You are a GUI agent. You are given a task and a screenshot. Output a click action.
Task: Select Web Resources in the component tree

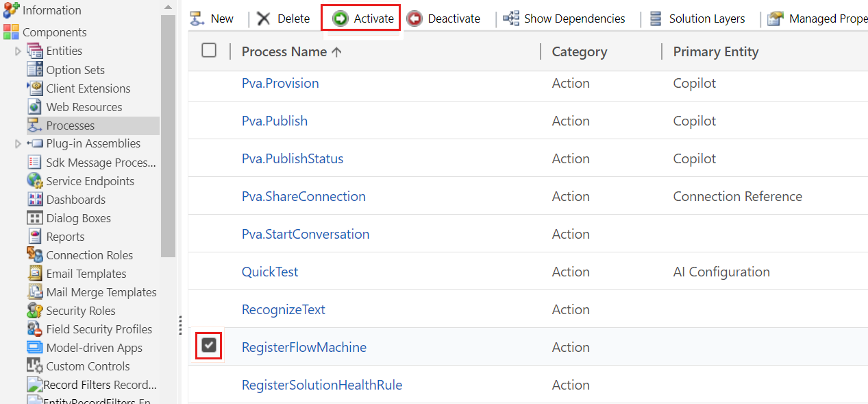point(84,107)
